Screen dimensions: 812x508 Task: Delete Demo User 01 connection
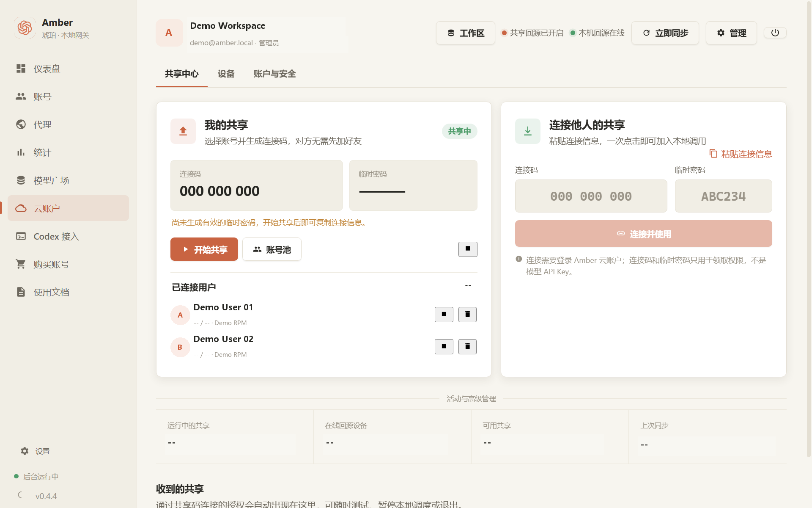467,314
